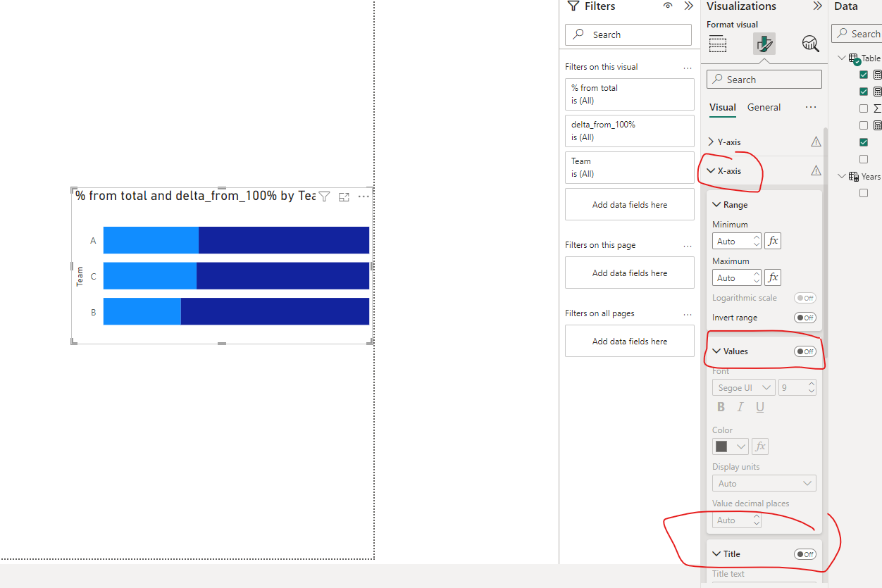Collapse the Title card chevron
The width and height of the screenshot is (882, 588).
tap(717, 554)
